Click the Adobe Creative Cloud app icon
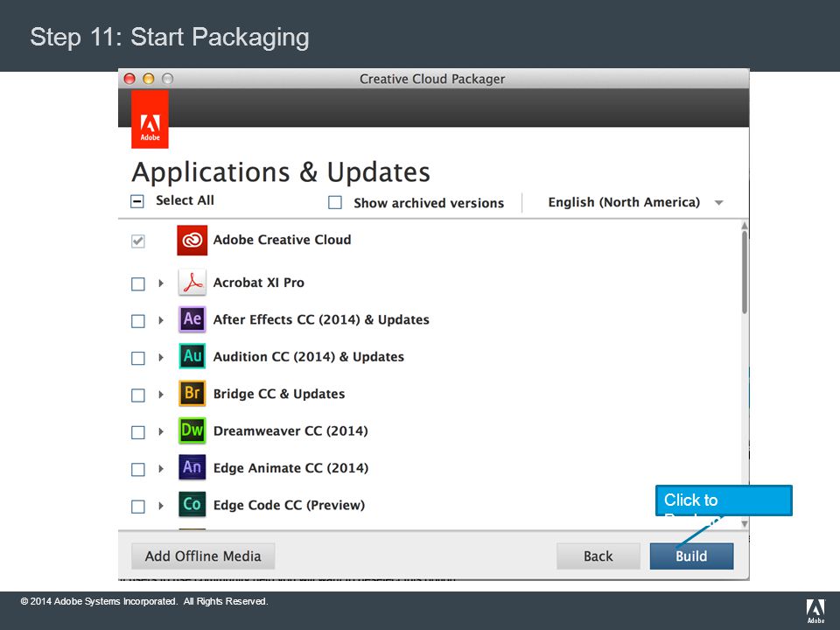The image size is (840, 630). pos(192,240)
